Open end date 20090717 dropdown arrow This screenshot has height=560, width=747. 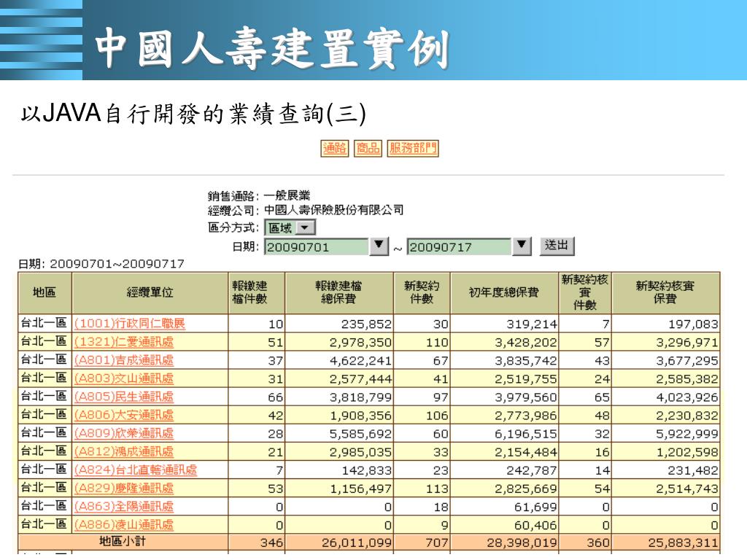(x=522, y=246)
